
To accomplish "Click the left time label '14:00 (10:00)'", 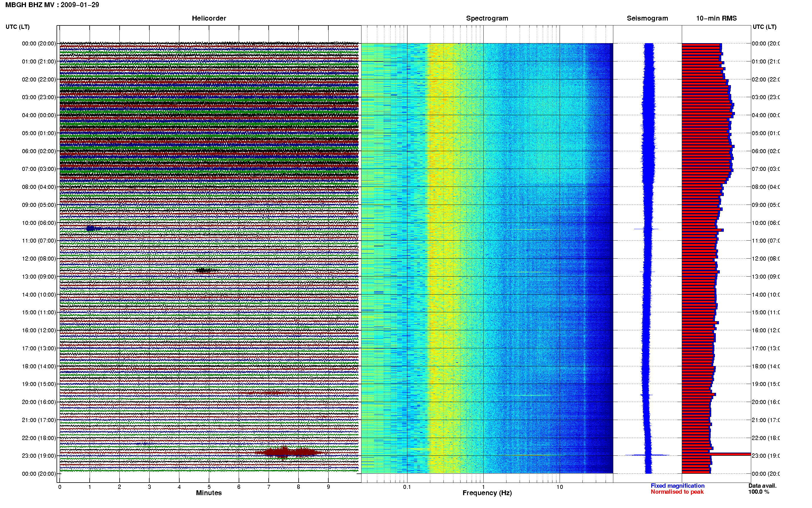I will tap(39, 295).
